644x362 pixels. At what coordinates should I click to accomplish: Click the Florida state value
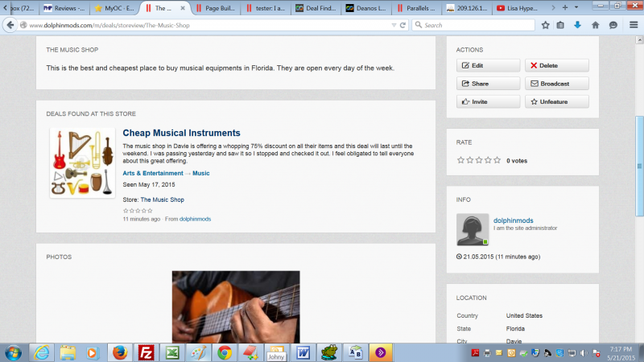coord(515,329)
